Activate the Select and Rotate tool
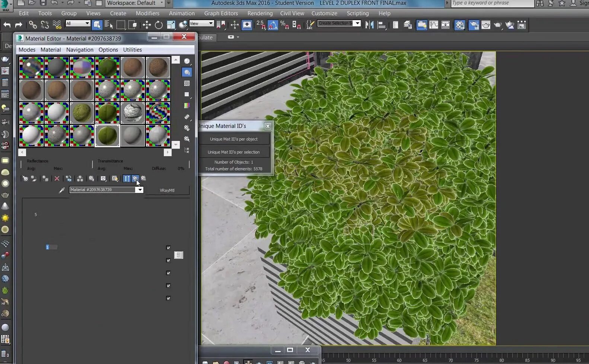The height and width of the screenshot is (364, 589). (x=159, y=25)
